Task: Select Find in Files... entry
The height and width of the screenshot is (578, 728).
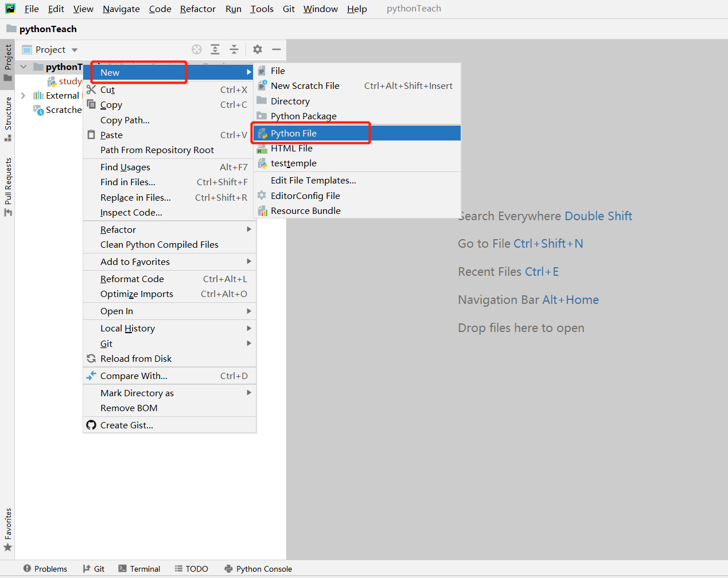Action: pos(169,182)
